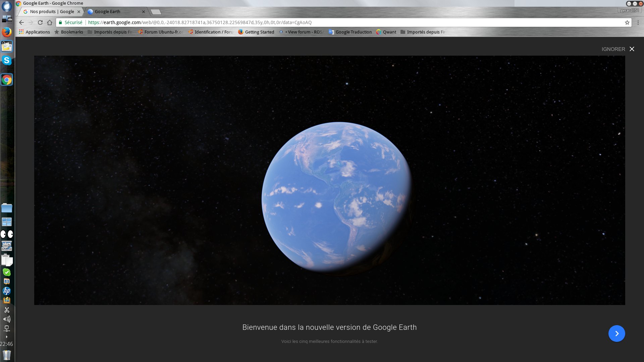Bookmark this page with the star icon
Image resolution: width=644 pixels, height=362 pixels.
pyautogui.click(x=627, y=22)
